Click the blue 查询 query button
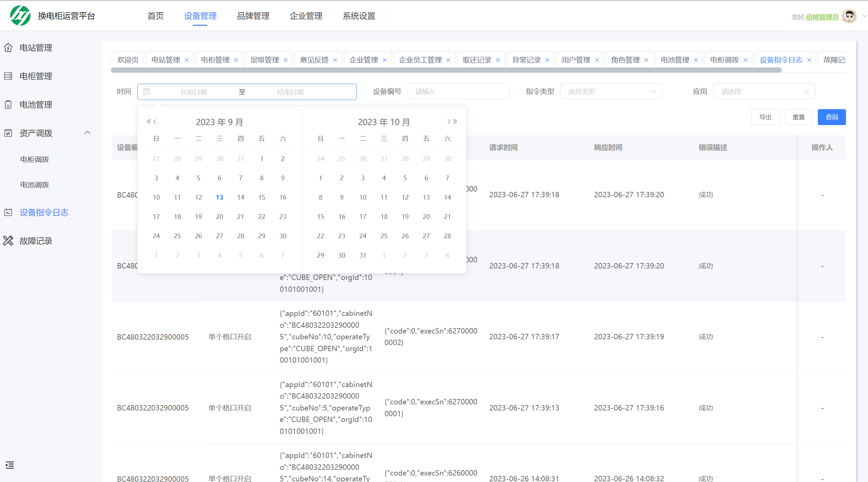Image resolution: width=868 pixels, height=482 pixels. coord(831,117)
